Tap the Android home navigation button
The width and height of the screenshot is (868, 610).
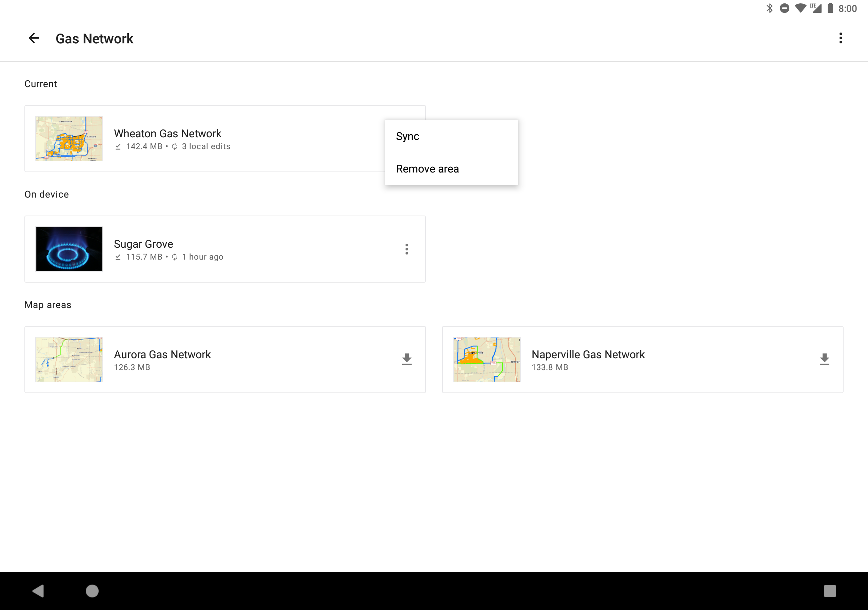[x=92, y=591]
